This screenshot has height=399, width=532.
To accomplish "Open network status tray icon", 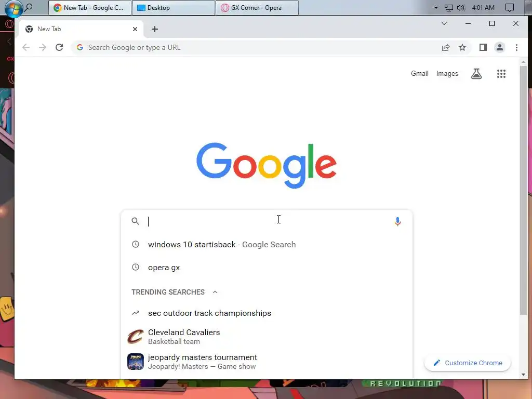I will coord(448,8).
